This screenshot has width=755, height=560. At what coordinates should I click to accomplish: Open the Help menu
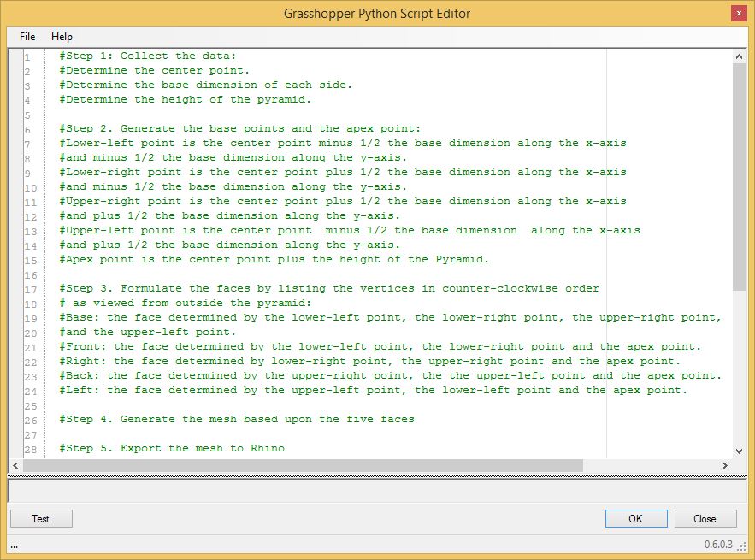62,37
